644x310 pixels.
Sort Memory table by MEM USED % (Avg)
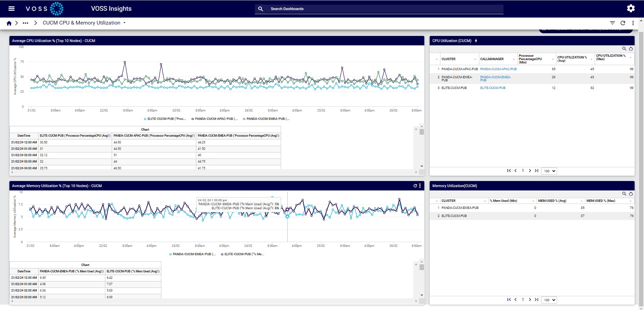click(x=560, y=201)
